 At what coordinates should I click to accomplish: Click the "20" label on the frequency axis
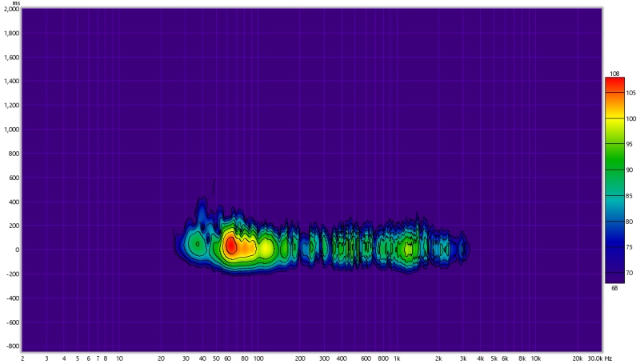point(162,358)
